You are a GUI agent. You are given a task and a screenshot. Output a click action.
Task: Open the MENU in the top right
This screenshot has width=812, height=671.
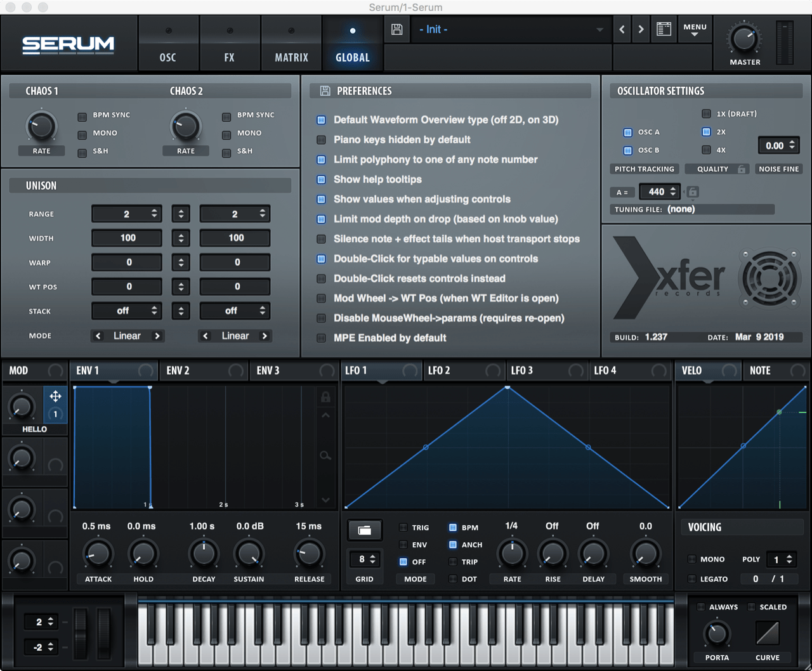(x=695, y=29)
